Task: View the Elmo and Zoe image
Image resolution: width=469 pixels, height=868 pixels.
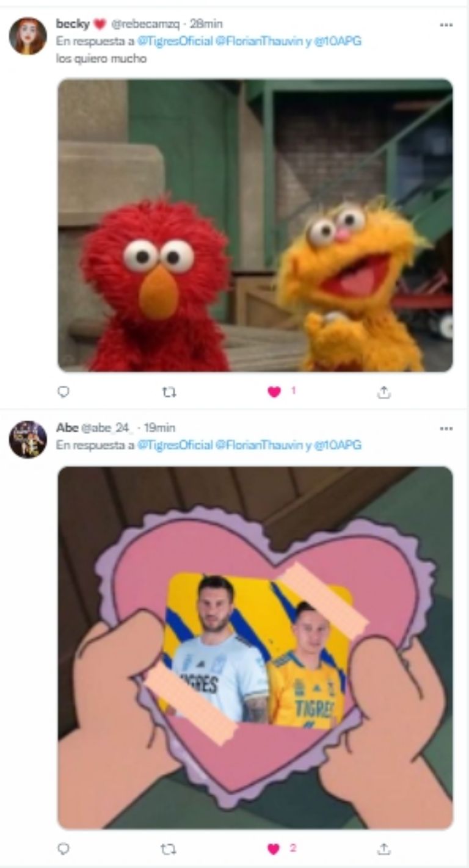Action: point(255,225)
